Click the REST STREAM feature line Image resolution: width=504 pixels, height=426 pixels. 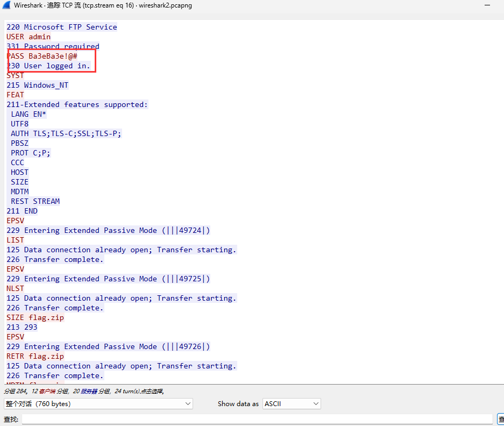[35, 201]
